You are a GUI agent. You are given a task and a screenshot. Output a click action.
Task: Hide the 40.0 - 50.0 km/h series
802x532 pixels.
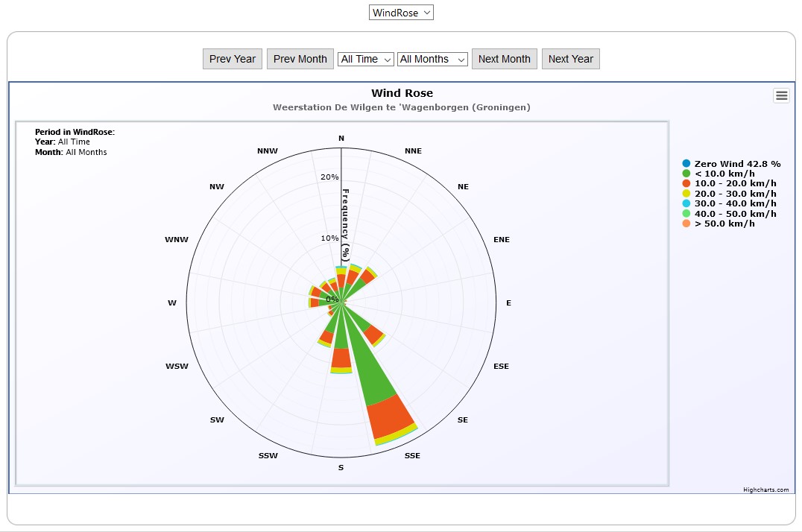coord(735,214)
